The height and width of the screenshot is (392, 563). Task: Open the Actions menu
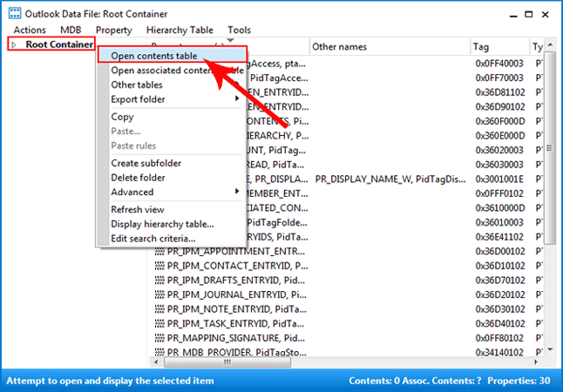(x=30, y=30)
